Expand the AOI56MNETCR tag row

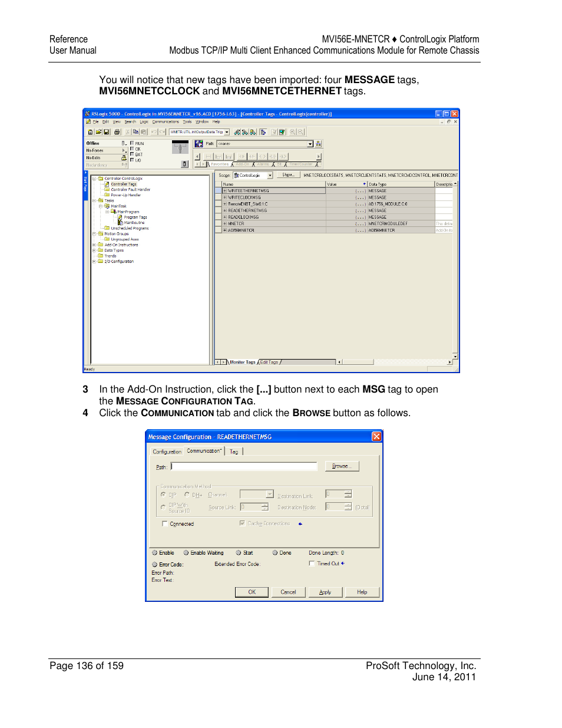point(224,230)
